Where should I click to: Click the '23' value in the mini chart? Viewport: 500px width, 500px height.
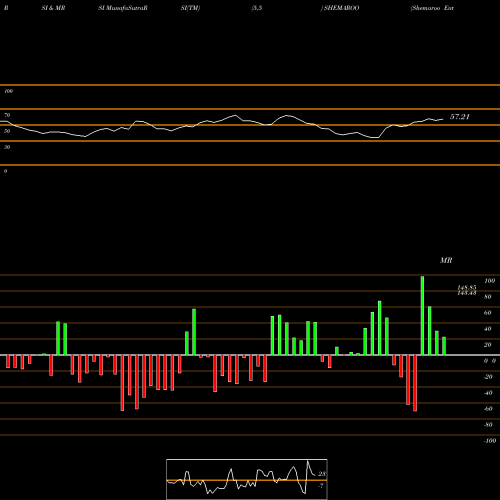pos(322,474)
